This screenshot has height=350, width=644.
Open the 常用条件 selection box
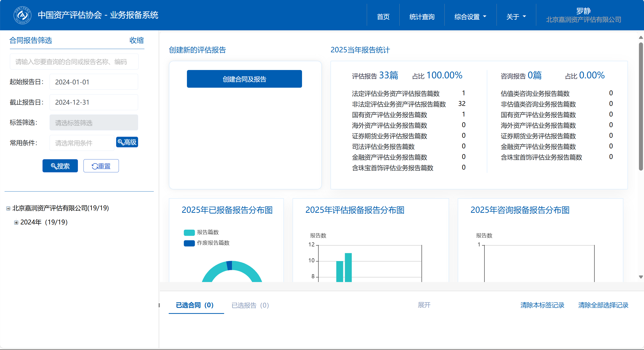82,143
